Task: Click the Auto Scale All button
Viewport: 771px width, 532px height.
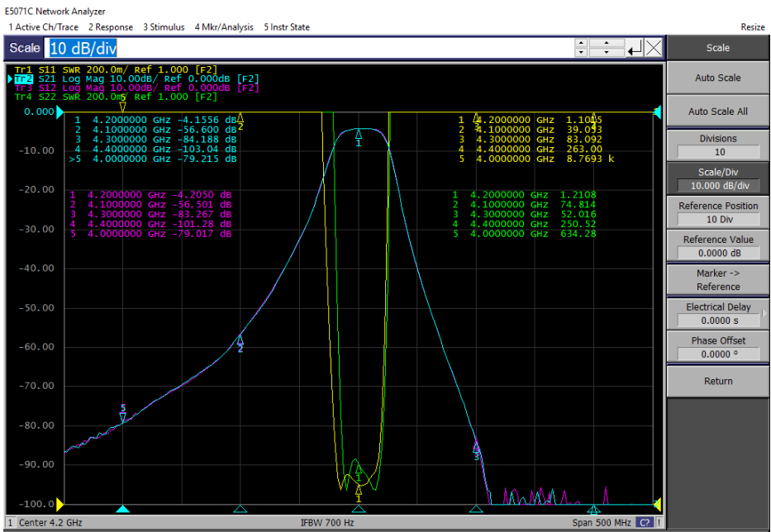Action: pyautogui.click(x=717, y=112)
